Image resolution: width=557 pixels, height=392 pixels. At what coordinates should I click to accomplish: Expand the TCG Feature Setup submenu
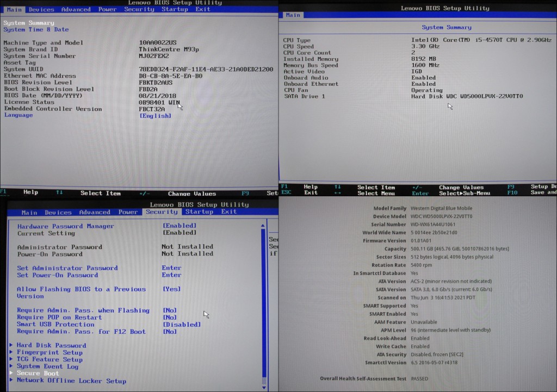49,359
